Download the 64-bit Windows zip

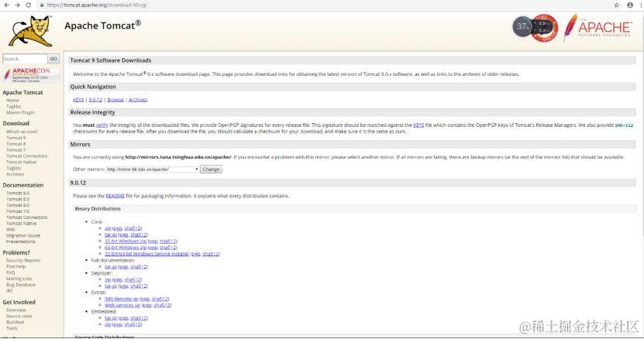point(126,248)
